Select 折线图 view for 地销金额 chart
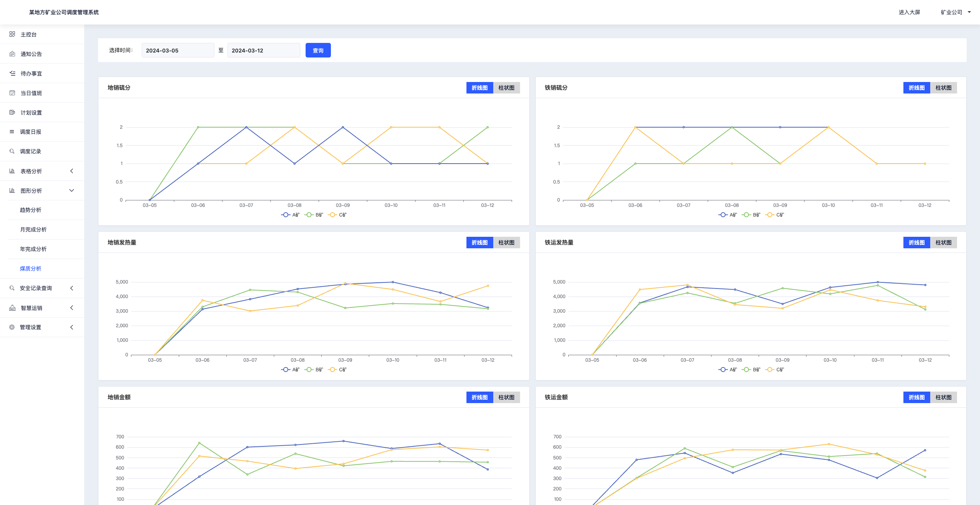Viewport: 980px width, 505px height. pyautogui.click(x=479, y=397)
